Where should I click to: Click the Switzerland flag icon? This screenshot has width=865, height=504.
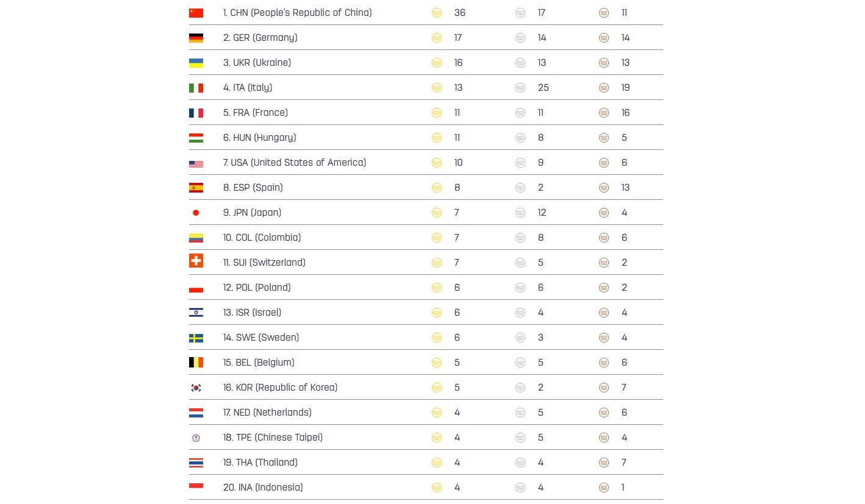coord(196,261)
